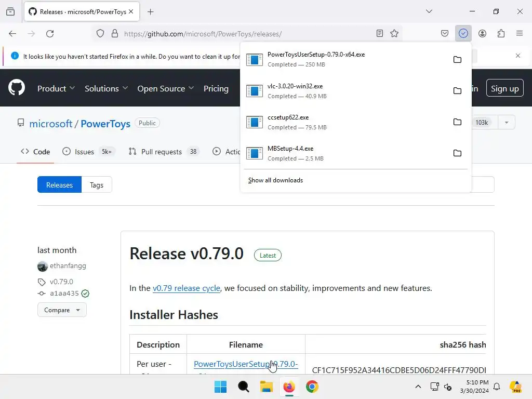The height and width of the screenshot is (399, 532).
Task: Open MBSetup-4.4.exe from downloads list
Action: pyautogui.click(x=344, y=153)
